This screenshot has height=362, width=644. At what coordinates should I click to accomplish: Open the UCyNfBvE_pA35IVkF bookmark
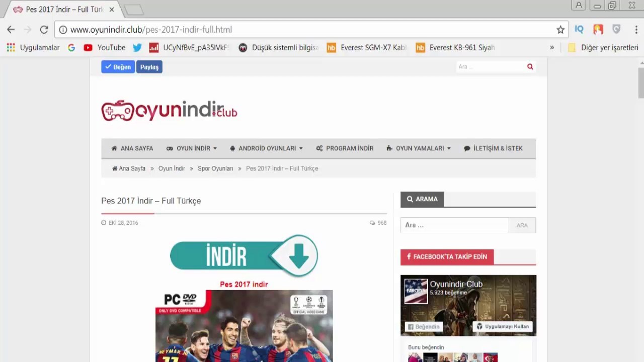point(189,48)
